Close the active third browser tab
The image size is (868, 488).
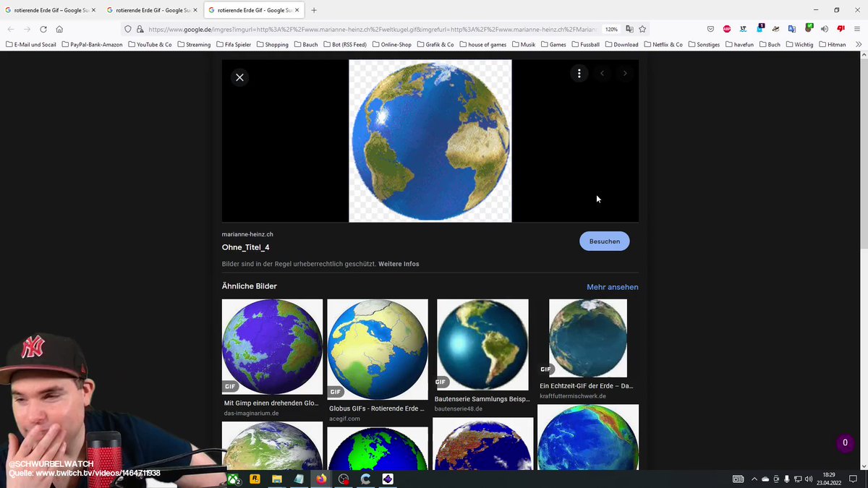[x=296, y=10]
